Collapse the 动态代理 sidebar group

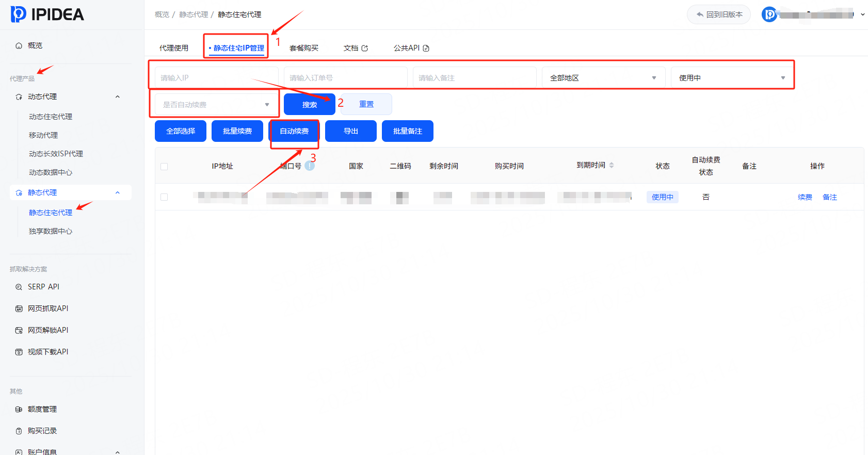pos(118,96)
